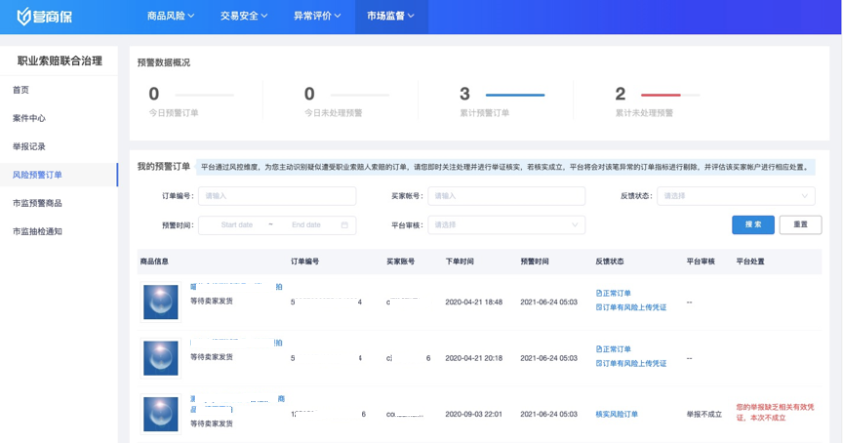
Task: Click order time 2020-09-03 22:01
Action: [474, 415]
